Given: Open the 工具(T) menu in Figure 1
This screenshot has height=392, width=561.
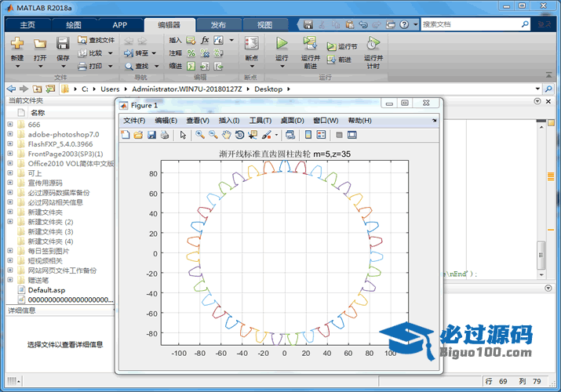Looking at the screenshot, I should tap(260, 121).
